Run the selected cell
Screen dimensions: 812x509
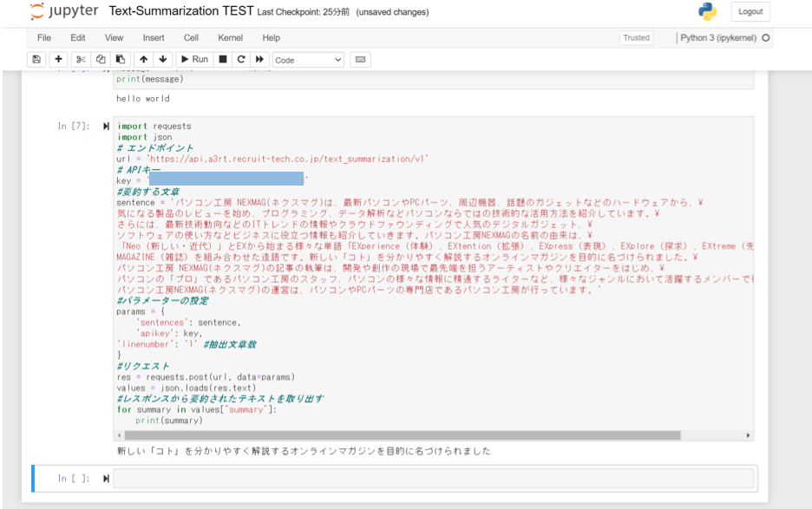click(x=194, y=60)
